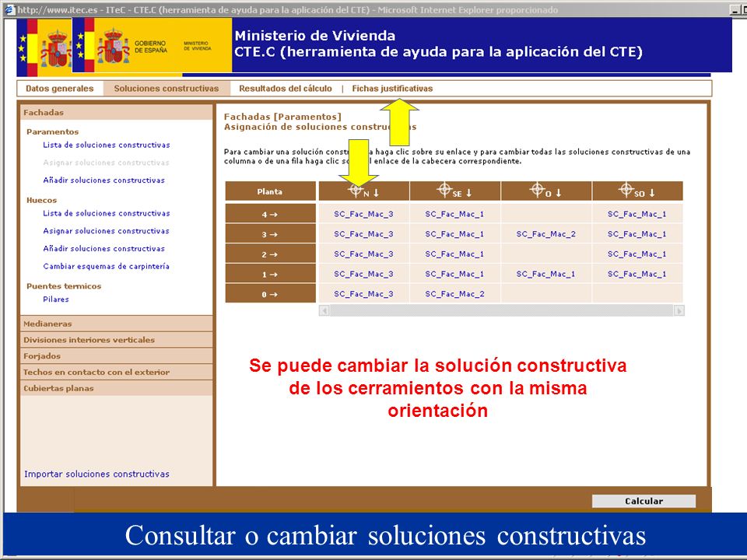
Task: Open floor 4 SE cell SC_Fac_Mac_1
Action: [x=454, y=215]
